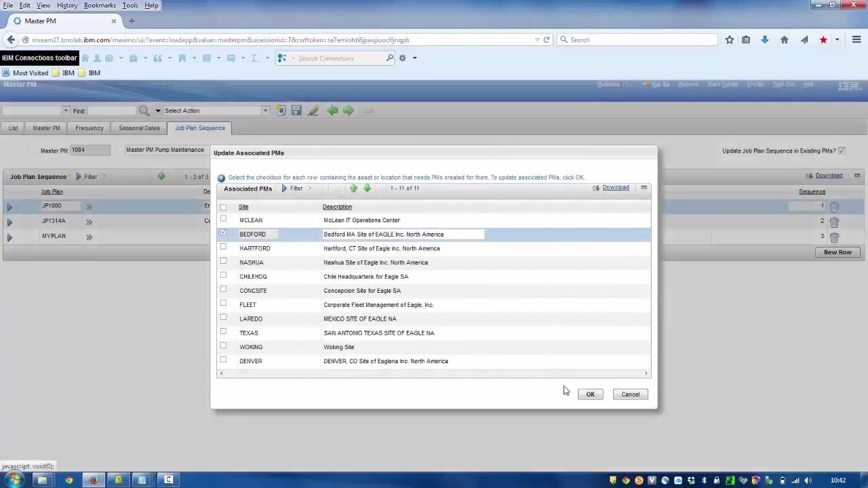Screen dimensions: 868x488
Task: Click OK in Update Associated PMs dialog
Action: click(x=590, y=394)
